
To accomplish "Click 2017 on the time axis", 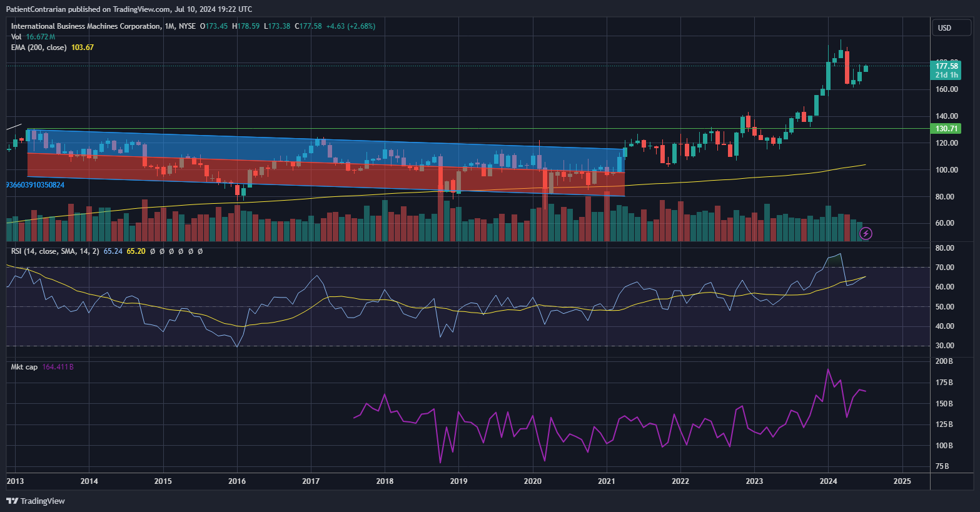I will coord(311,481).
